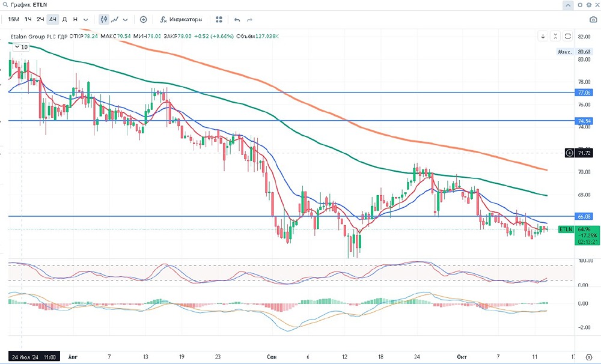This screenshot has width=601, height=364.
Task: Click the 24 Июл '24 11:00 date marker
Action: click(34, 357)
